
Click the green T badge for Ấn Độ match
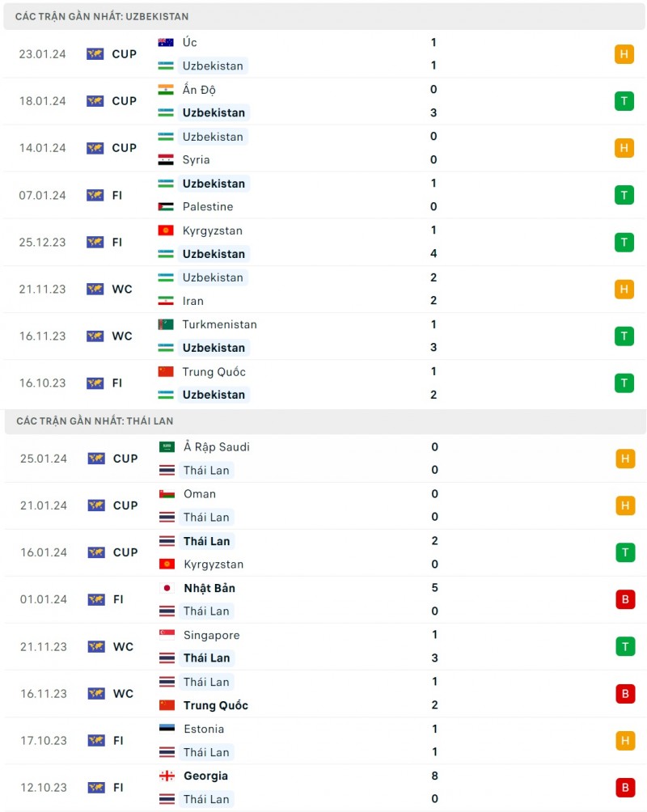click(x=624, y=101)
